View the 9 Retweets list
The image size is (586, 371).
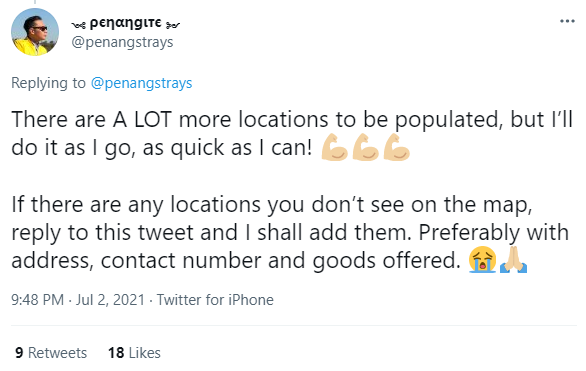(x=51, y=353)
